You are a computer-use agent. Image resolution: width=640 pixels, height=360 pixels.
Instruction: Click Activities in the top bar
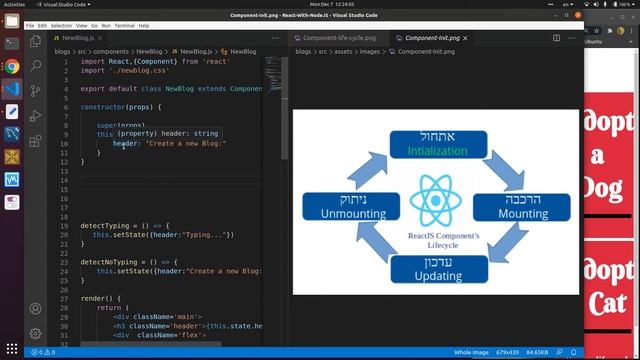(x=14, y=4)
